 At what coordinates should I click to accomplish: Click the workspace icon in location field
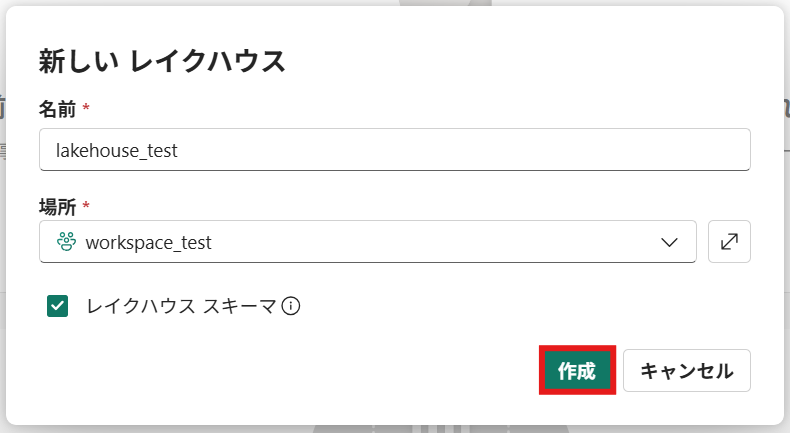[67, 242]
